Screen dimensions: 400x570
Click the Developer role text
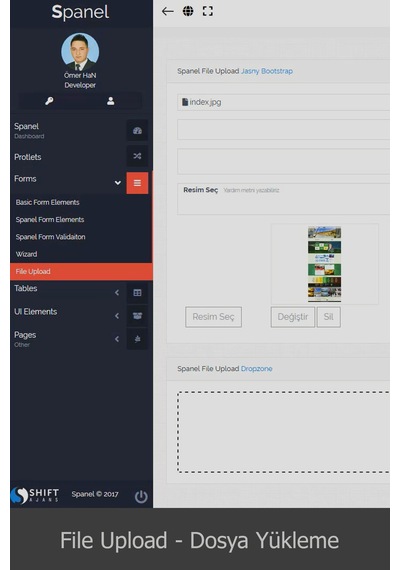[80, 85]
